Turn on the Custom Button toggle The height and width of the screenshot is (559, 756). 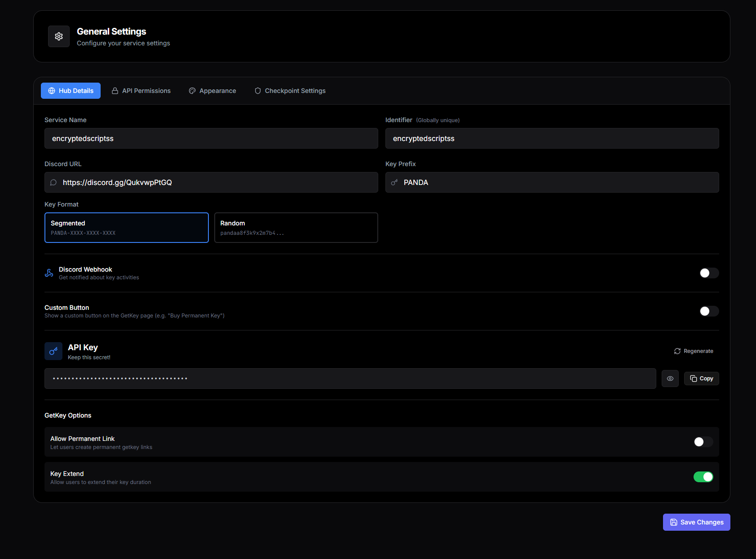709,311
